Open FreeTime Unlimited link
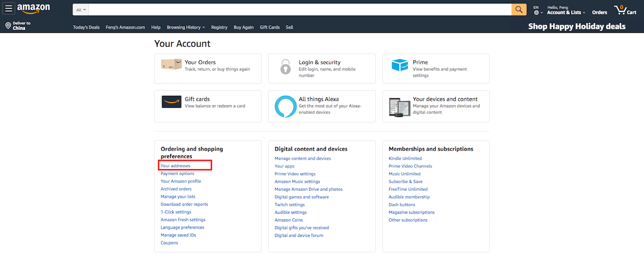 408,189
